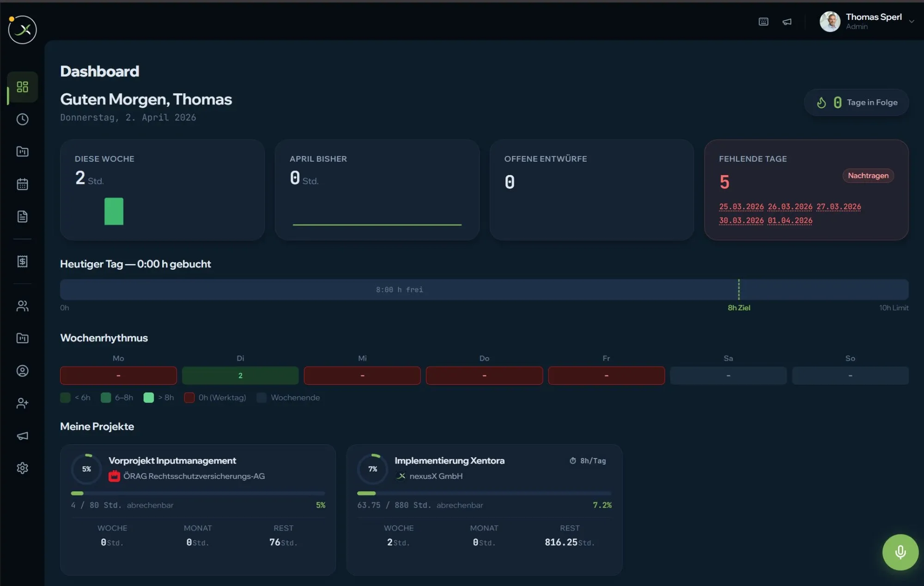The width and height of the screenshot is (924, 586).
Task: Open missing day 25.03.2026
Action: tap(741, 206)
